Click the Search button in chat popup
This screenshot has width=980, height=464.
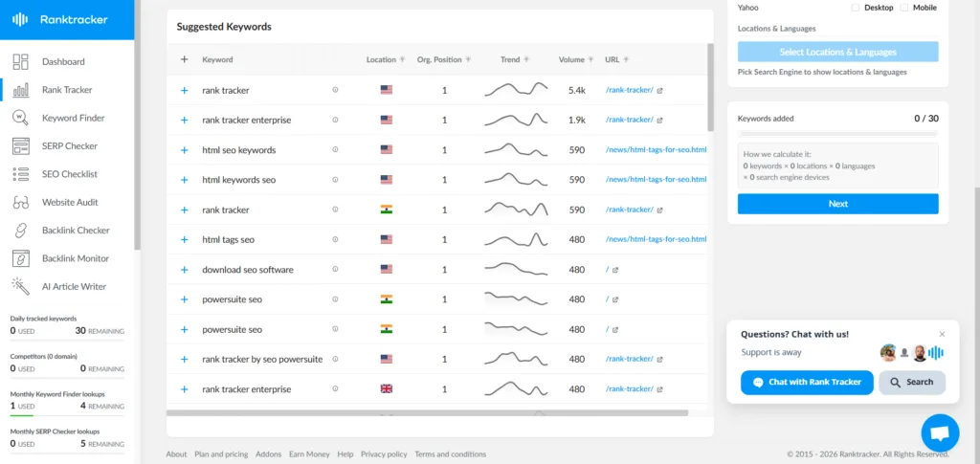click(x=911, y=382)
